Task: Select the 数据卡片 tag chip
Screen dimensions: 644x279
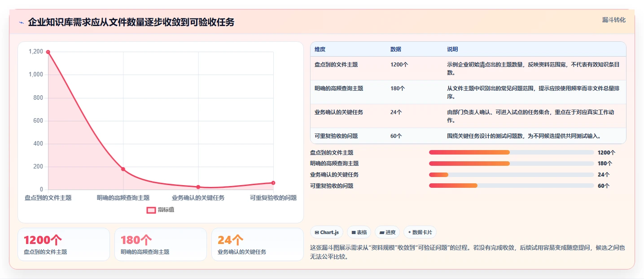Action: [x=420, y=232]
